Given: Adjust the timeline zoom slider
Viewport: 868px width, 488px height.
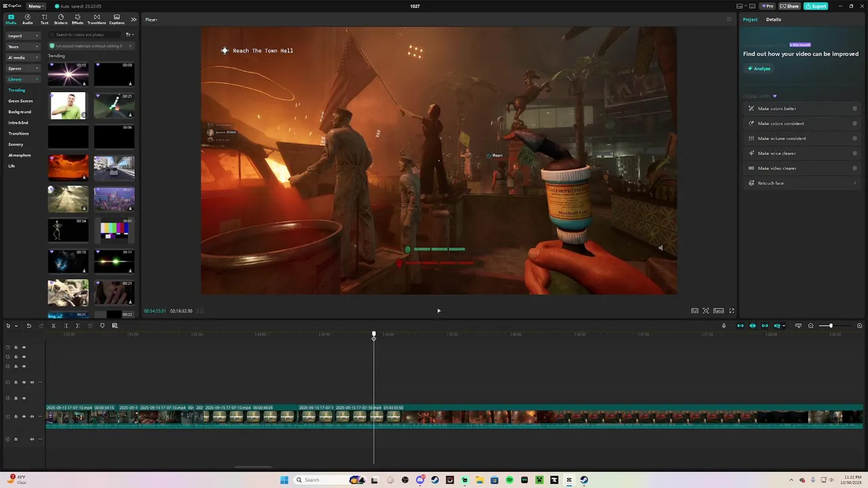Looking at the screenshot, I should click(x=831, y=325).
